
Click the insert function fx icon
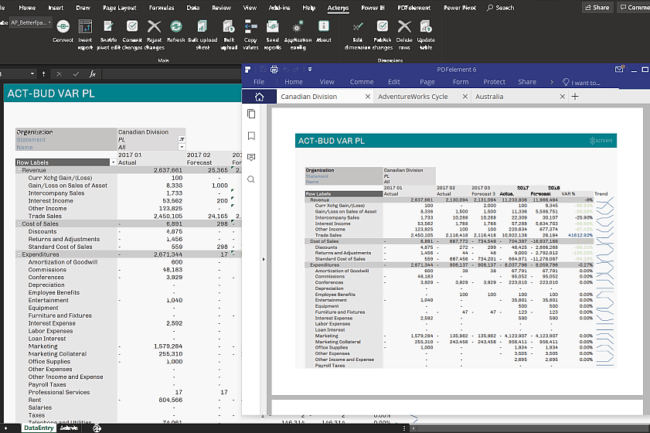click(x=92, y=74)
